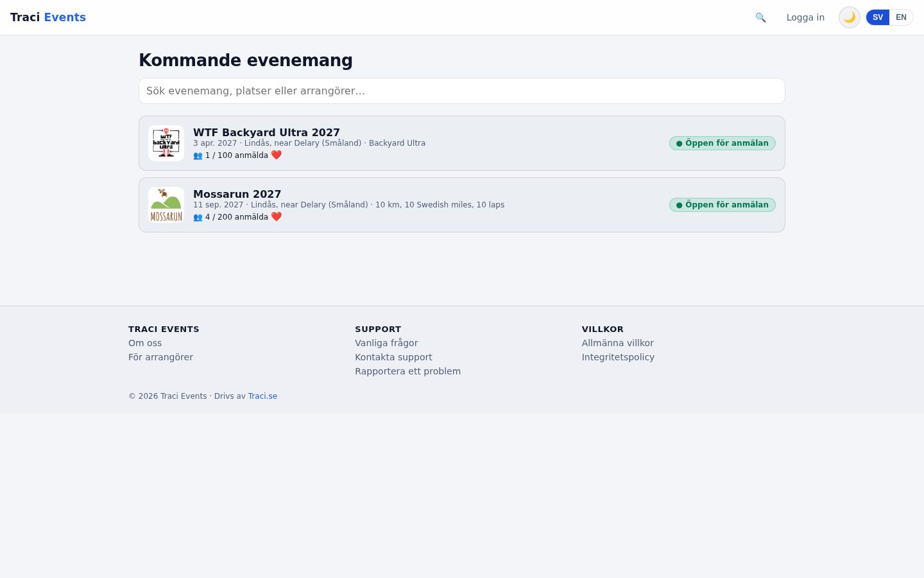Open För arrangörer footer link
Viewport: 924px width, 578px height.
coord(160,357)
